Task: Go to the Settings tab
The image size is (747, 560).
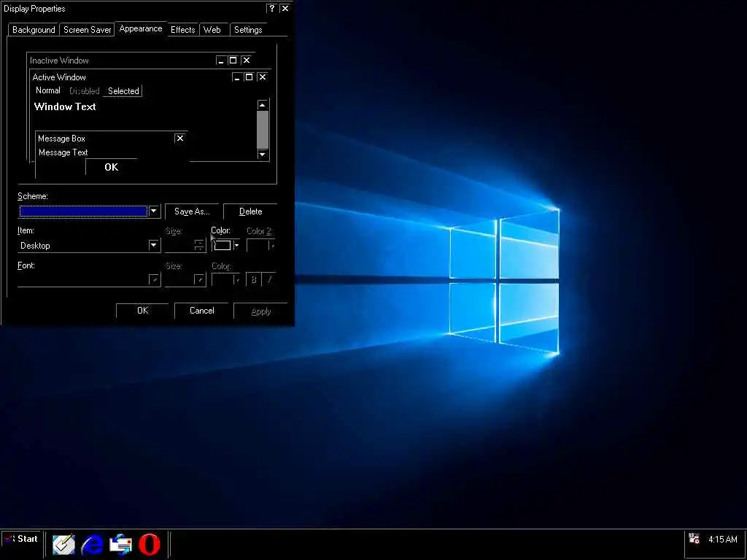Action: pyautogui.click(x=248, y=29)
